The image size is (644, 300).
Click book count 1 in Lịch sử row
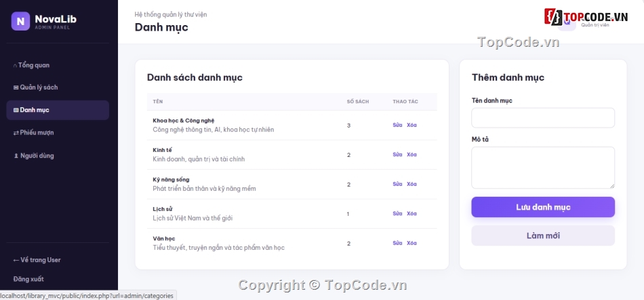(x=348, y=214)
